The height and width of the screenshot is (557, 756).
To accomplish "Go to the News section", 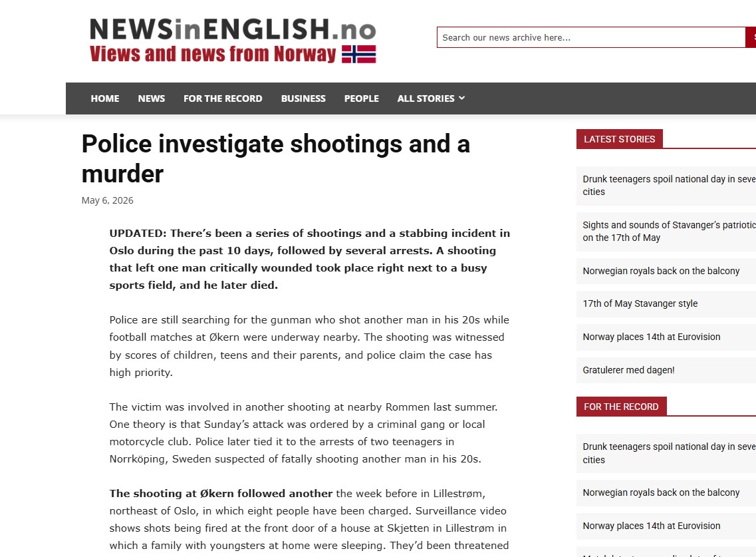I will pyautogui.click(x=152, y=98).
